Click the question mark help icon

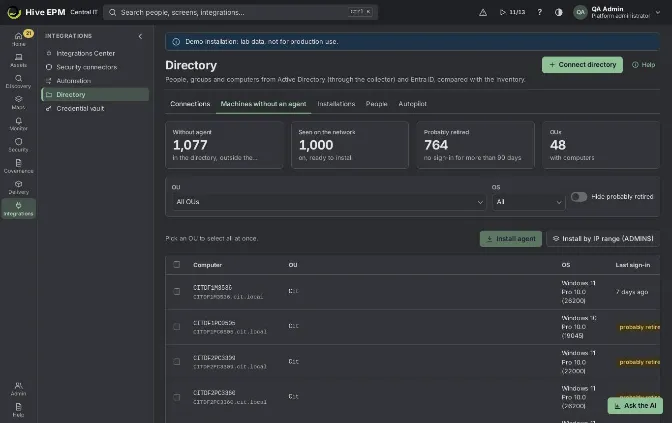point(540,12)
